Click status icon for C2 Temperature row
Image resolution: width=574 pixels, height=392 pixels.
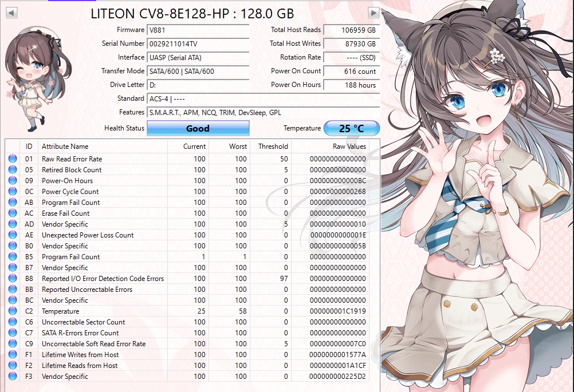pos(13,311)
